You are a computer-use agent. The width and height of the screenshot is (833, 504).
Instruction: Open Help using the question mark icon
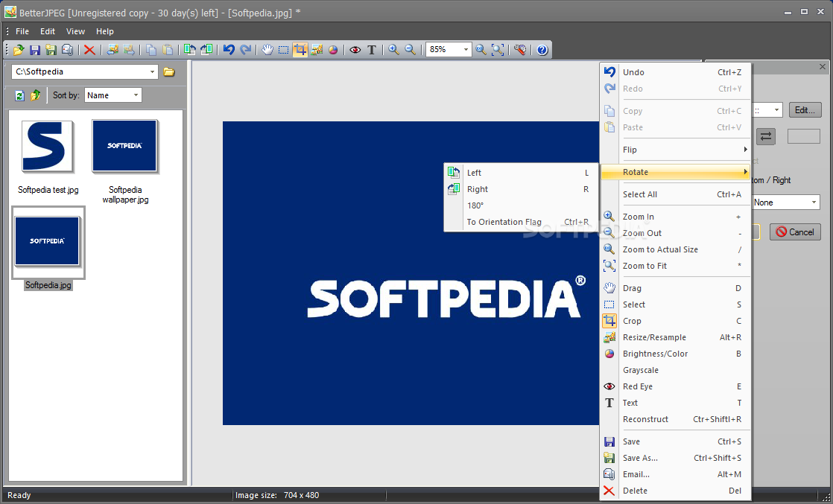tap(542, 50)
